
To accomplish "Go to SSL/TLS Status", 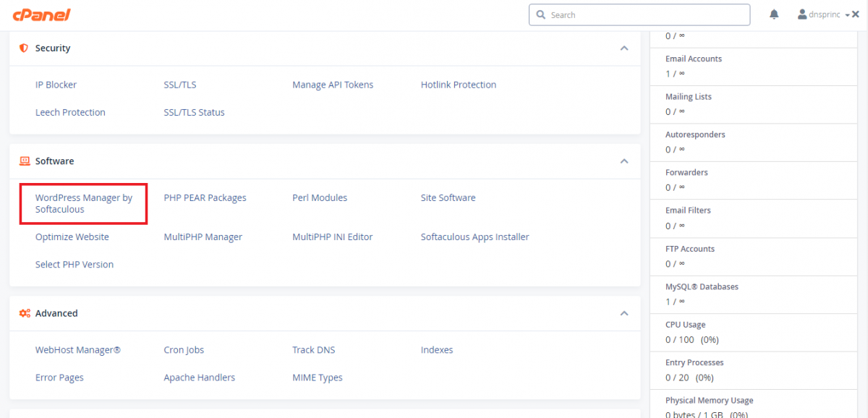I will pyautogui.click(x=194, y=112).
